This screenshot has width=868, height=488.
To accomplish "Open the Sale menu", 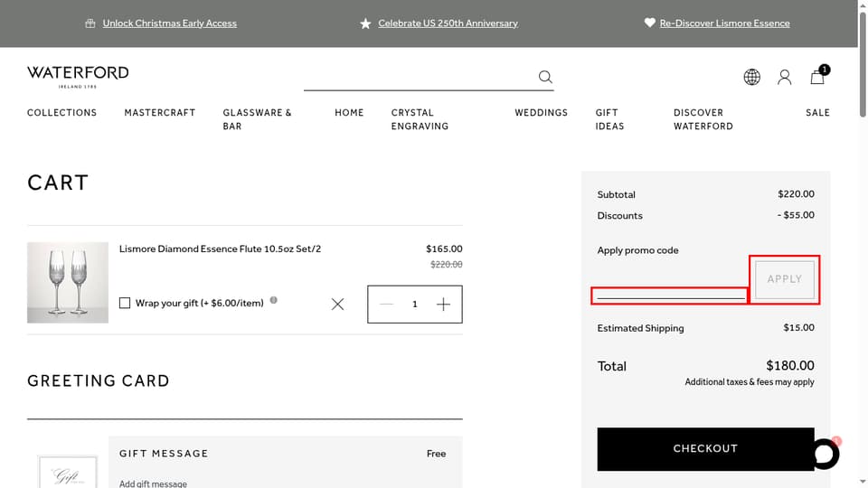I will tap(817, 113).
